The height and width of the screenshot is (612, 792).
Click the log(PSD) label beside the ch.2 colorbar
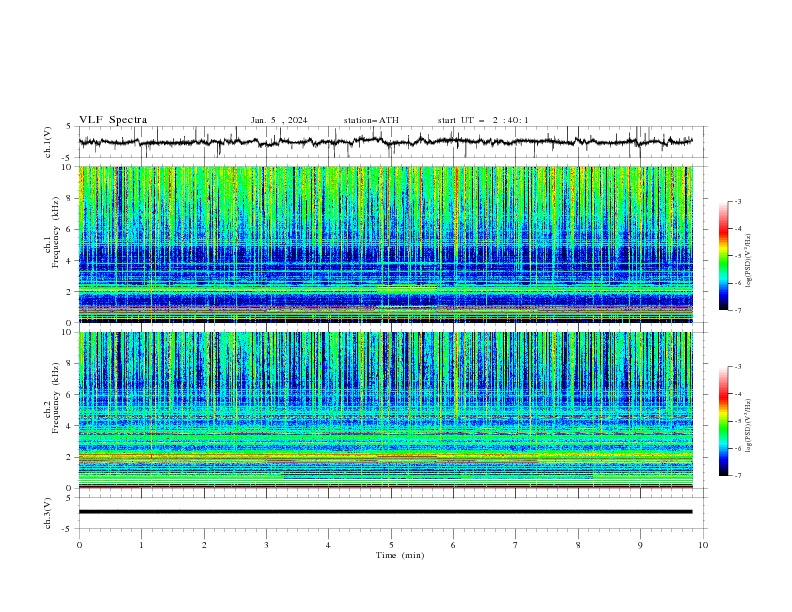[x=748, y=426]
